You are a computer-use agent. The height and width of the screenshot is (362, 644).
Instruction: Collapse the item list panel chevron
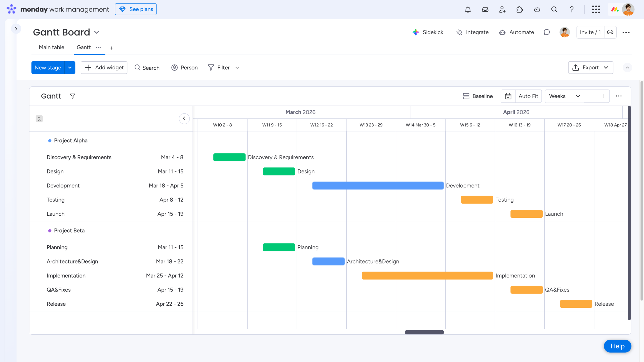tap(184, 118)
